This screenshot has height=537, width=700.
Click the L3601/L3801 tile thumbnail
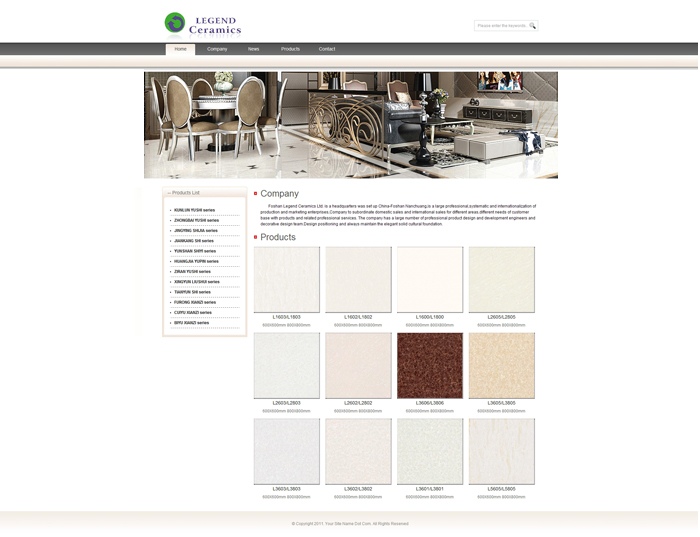430,451
